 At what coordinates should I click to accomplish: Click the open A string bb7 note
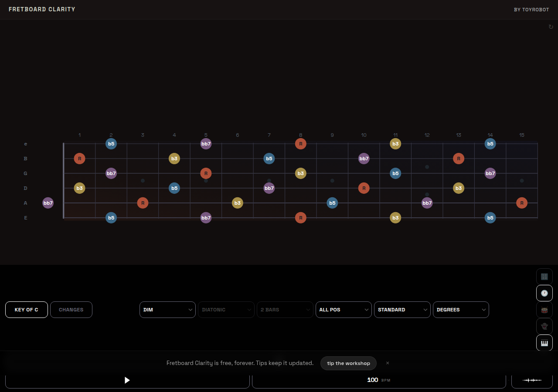[48, 203]
